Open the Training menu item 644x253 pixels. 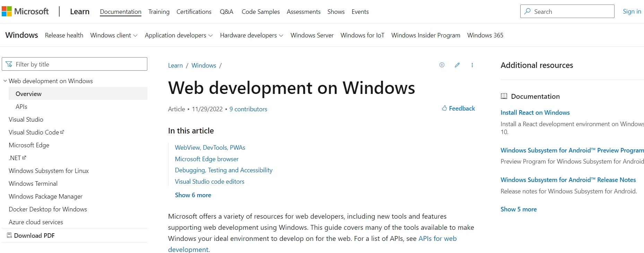(159, 11)
